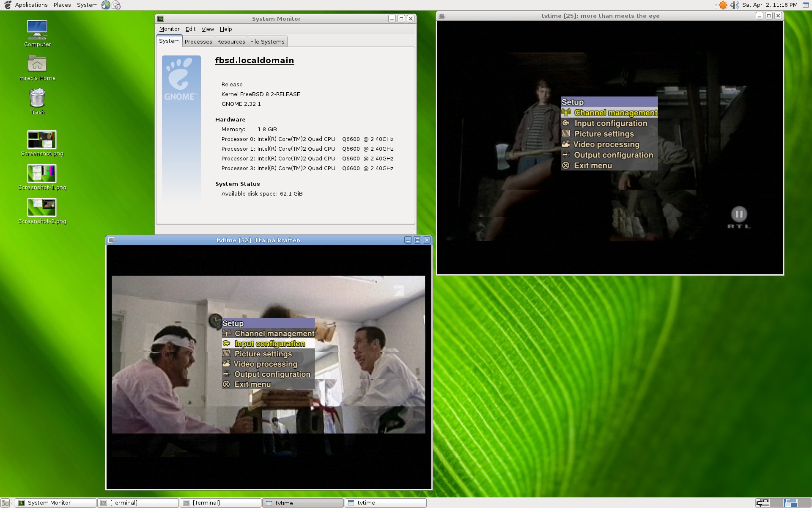The image size is (812, 508).
Task: Open the System menu in top panel
Action: [x=87, y=5]
